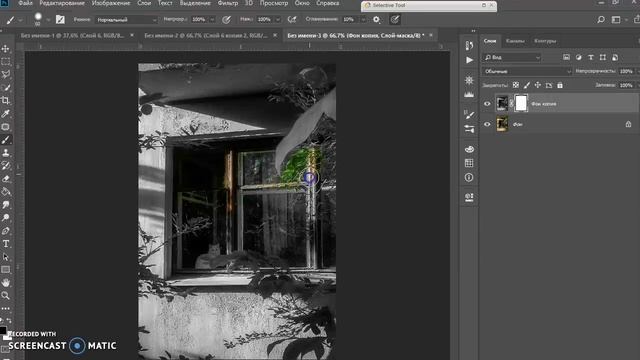
Task: Select the Clone Stamp tool
Action: pos(6,153)
